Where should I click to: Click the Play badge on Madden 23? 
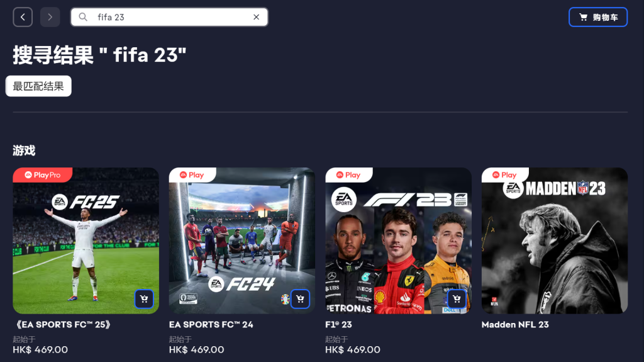coord(504,175)
